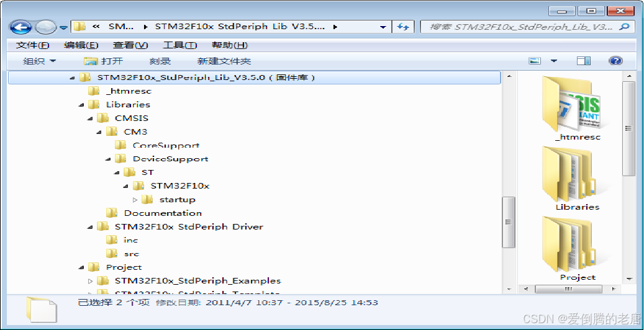
Task: Click the file pane horizontal scrollbar thumb
Action: (x=569, y=289)
